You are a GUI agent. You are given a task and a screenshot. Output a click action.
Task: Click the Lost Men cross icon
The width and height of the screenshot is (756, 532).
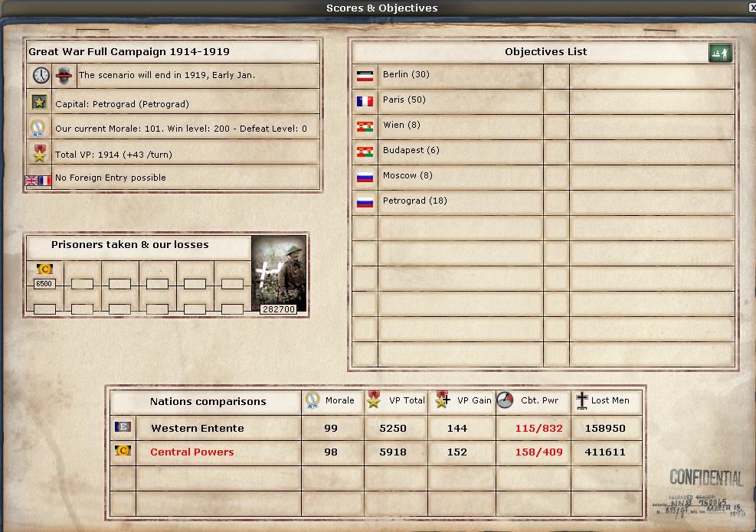pyautogui.click(x=581, y=400)
